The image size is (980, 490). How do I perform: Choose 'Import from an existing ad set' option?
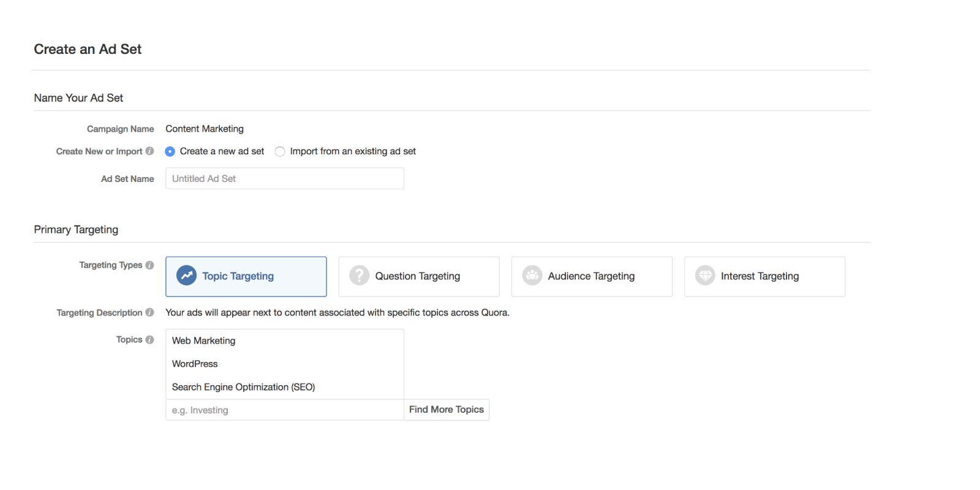point(280,151)
